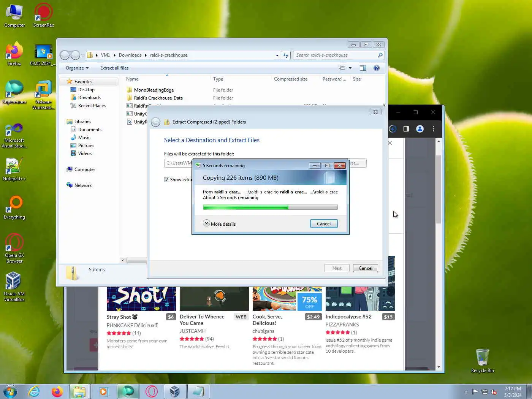Expand the Downloads breadcrumb arrow
532x399 pixels.
point(146,55)
